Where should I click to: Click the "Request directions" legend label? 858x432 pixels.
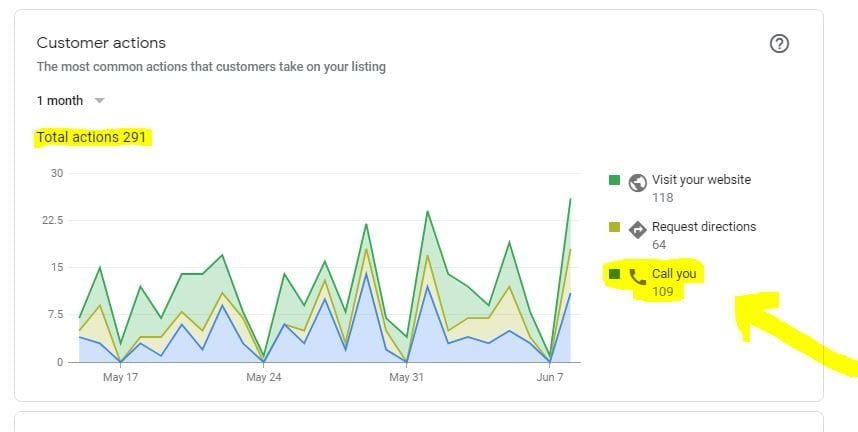pos(704,227)
